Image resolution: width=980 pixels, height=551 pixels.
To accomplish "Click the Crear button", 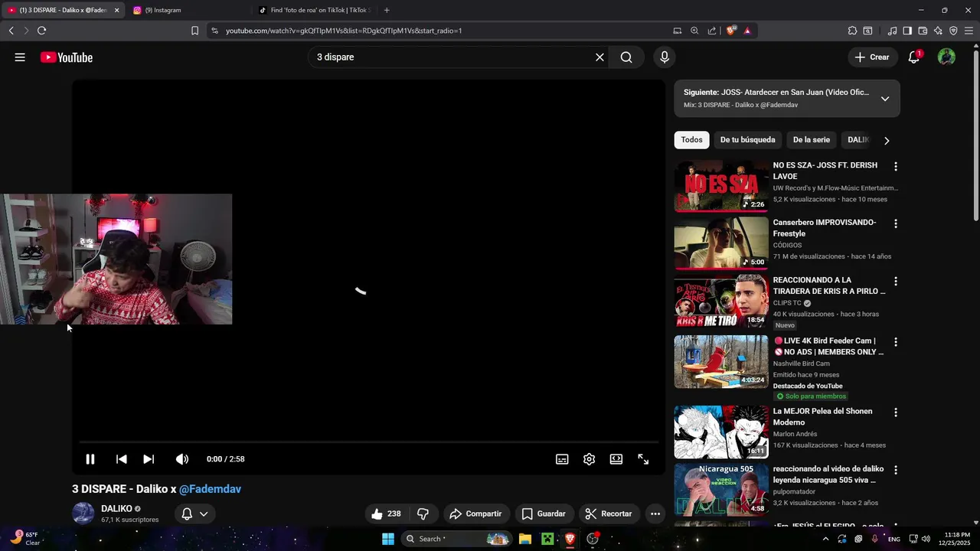I will coord(872,57).
